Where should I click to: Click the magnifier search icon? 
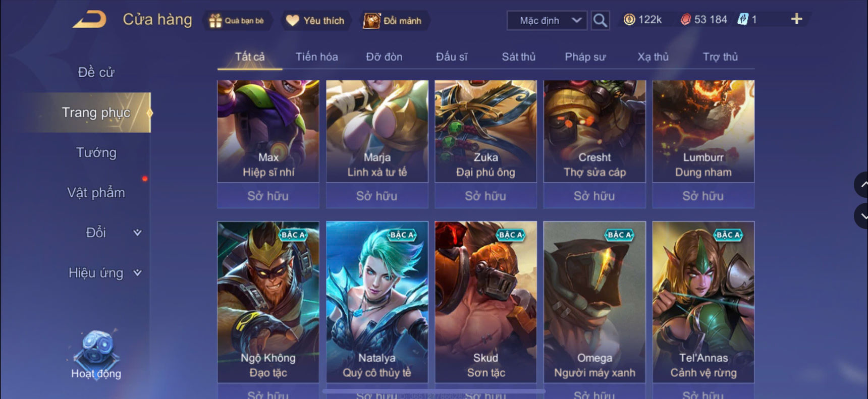(x=600, y=20)
